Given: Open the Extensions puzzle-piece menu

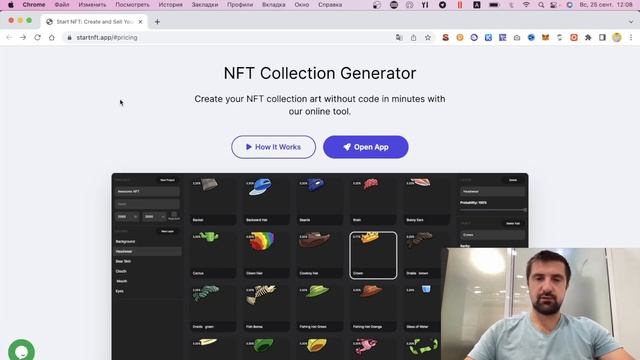Looking at the screenshot, I should tap(588, 38).
